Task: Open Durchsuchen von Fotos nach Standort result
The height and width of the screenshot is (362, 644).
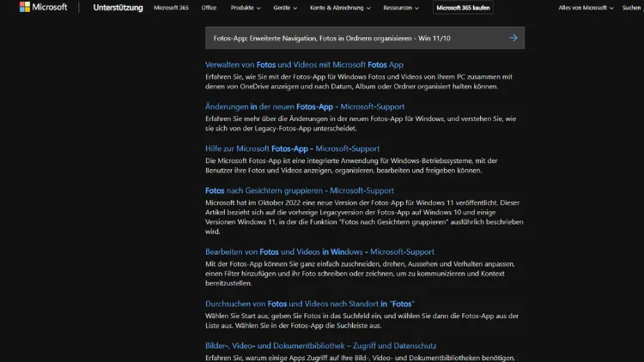Action: pyautogui.click(x=310, y=304)
